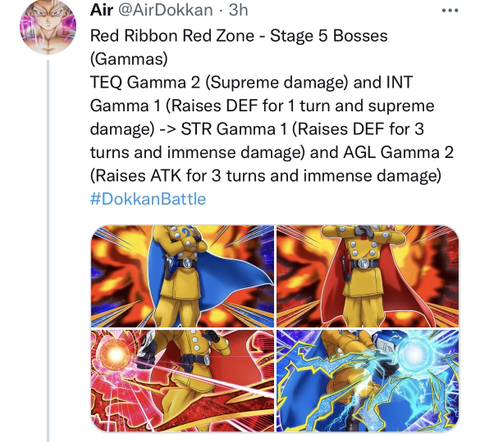Select the Red Ribbon Red Zone title line
This screenshot has width=480, height=442.
239,36
